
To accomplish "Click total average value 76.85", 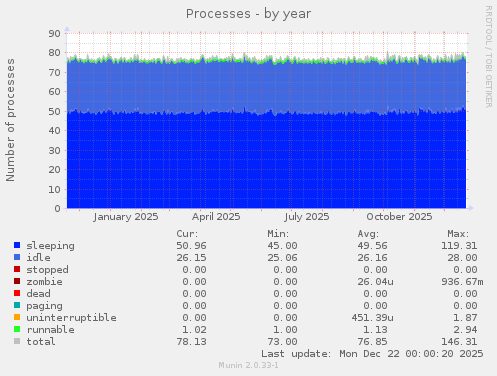I will click(373, 342).
